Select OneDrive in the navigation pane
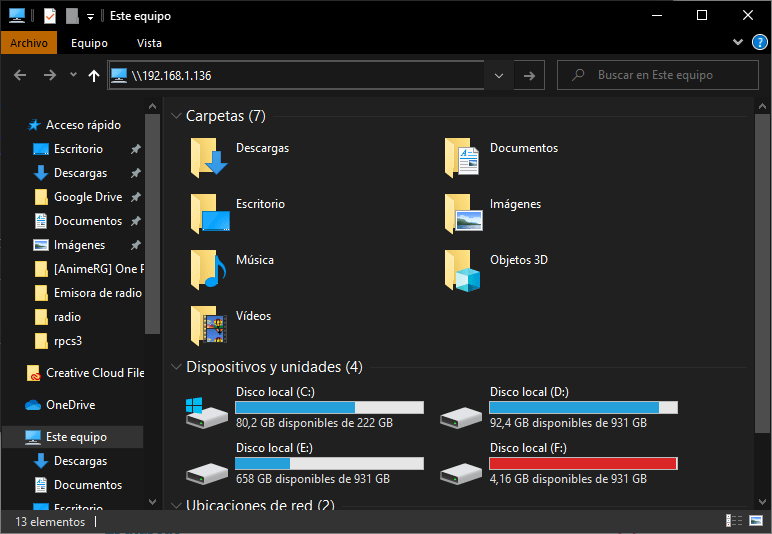 pos(70,405)
